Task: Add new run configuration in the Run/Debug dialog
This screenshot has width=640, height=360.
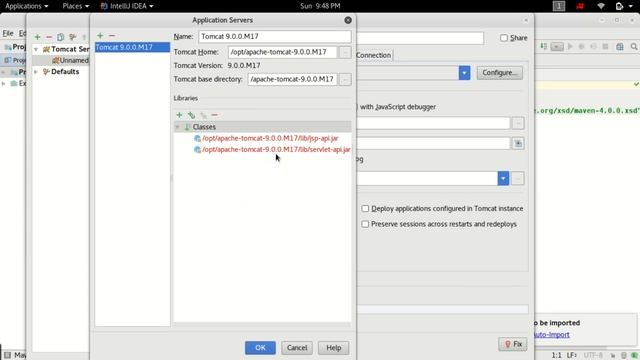Action: (x=37, y=37)
